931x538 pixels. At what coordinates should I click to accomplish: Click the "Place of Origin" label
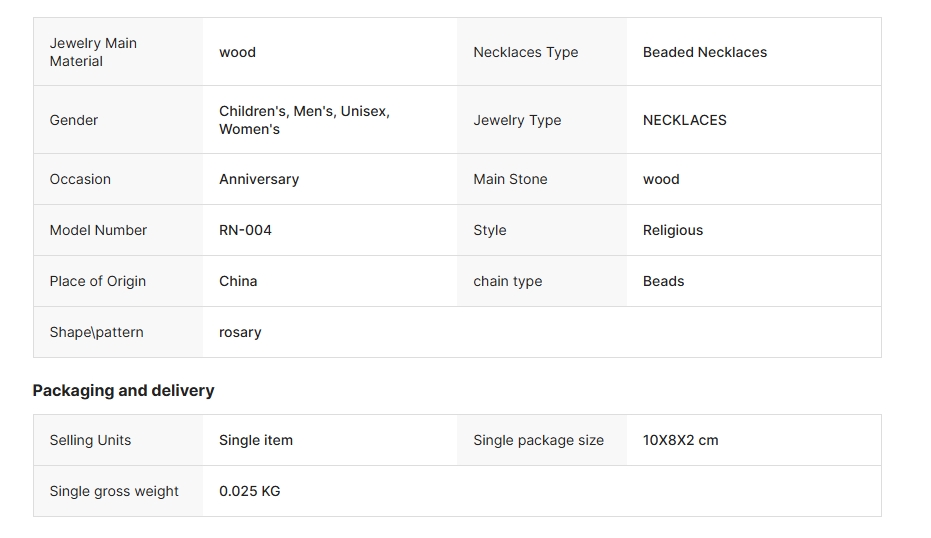(x=97, y=281)
